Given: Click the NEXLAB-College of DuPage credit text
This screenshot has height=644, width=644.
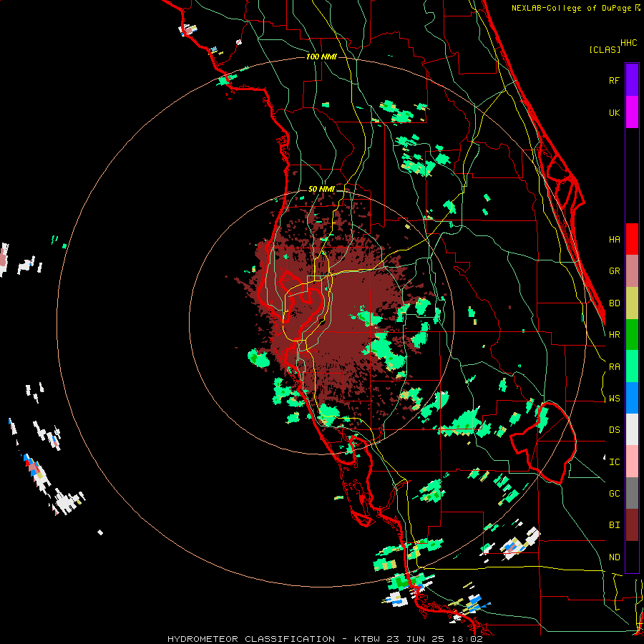Looking at the screenshot, I should [x=573, y=8].
